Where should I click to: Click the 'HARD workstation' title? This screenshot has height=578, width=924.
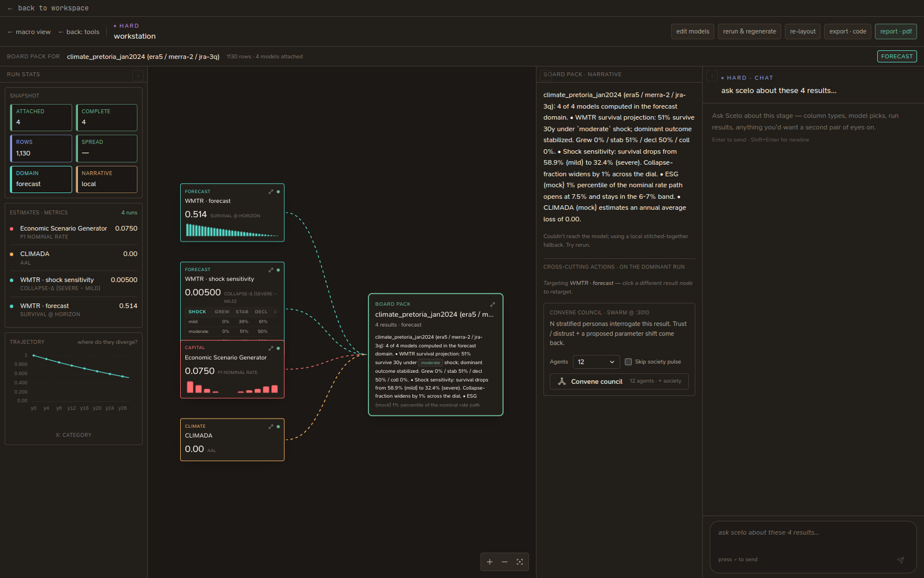(x=135, y=31)
